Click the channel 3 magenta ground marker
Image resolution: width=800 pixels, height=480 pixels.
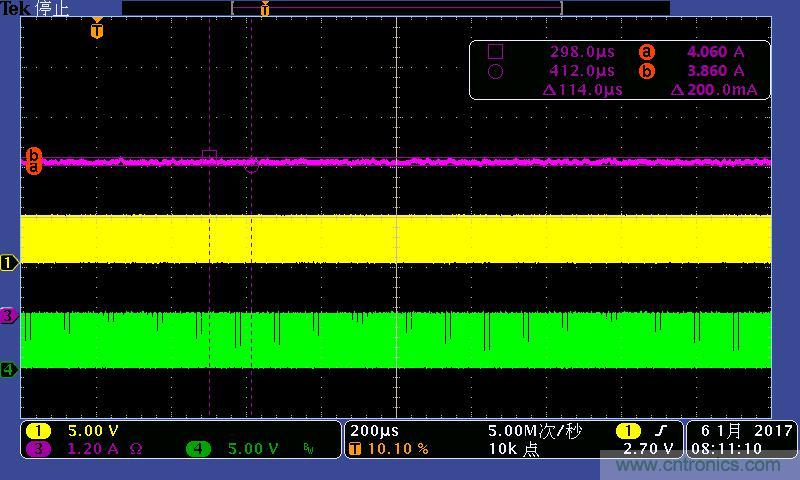[9, 316]
